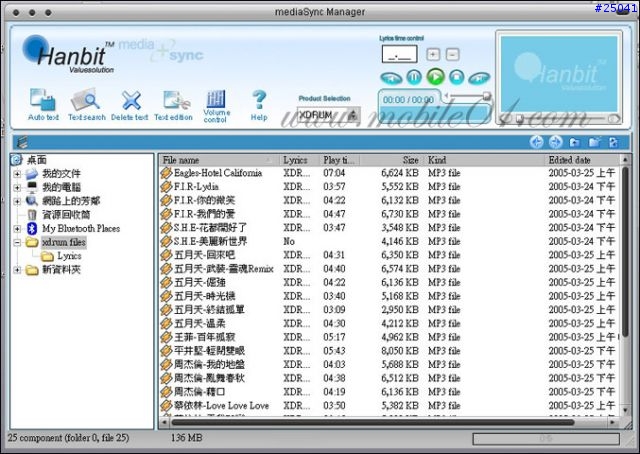Click the 07:04 play time cell

[x=334, y=173]
